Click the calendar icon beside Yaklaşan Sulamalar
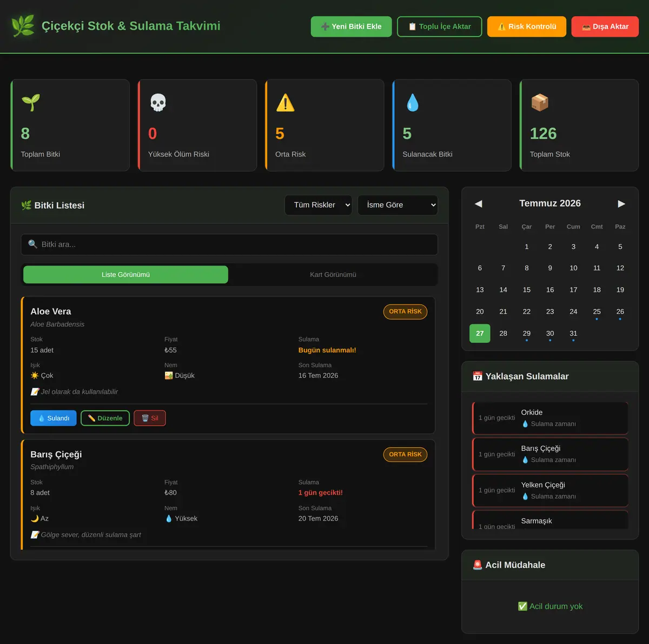 pyautogui.click(x=478, y=376)
